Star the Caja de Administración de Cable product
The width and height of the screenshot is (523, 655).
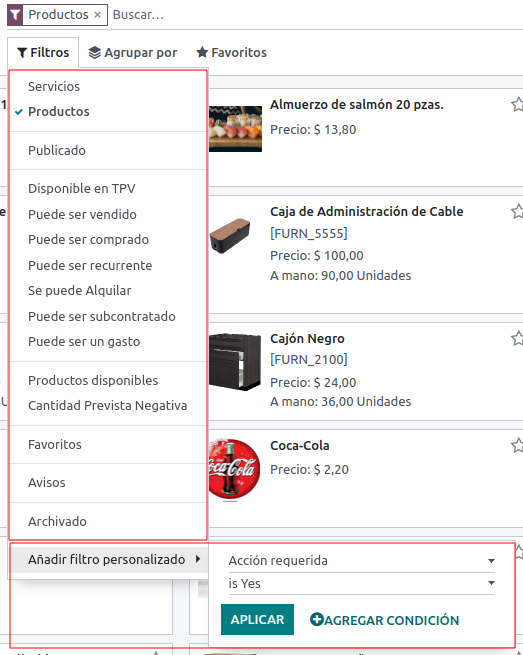point(517,211)
